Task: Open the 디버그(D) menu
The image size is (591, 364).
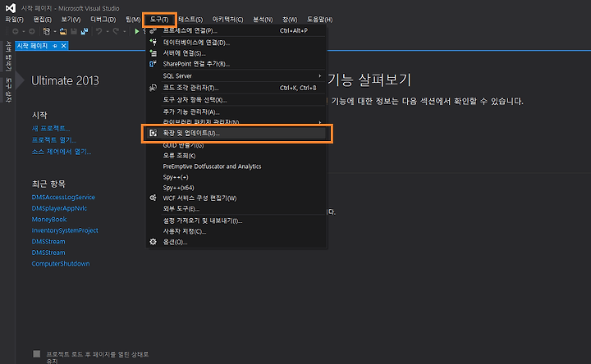Action: pyautogui.click(x=103, y=20)
